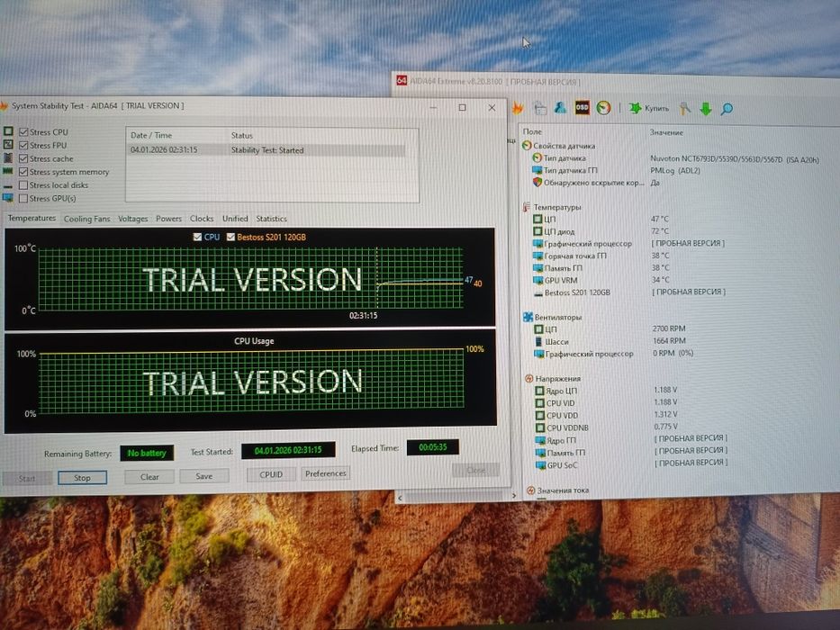840x630 pixels.
Task: Click the user icon in AIDA64 toolbar
Action: (560, 108)
